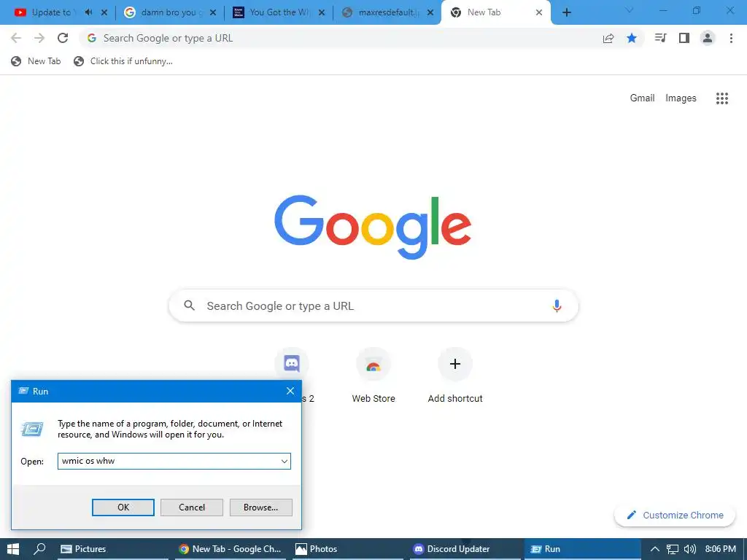Close the maxresdefault tab
The width and height of the screenshot is (747, 560).
click(430, 12)
